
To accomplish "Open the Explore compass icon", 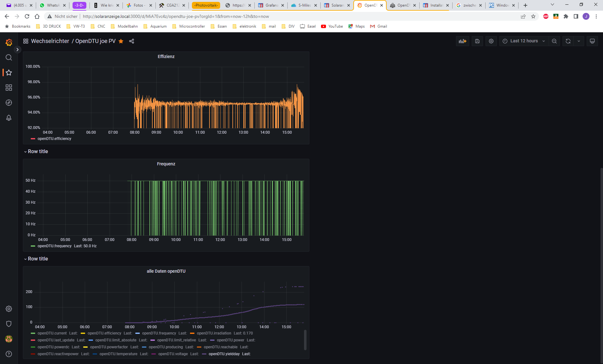I will 9,103.
